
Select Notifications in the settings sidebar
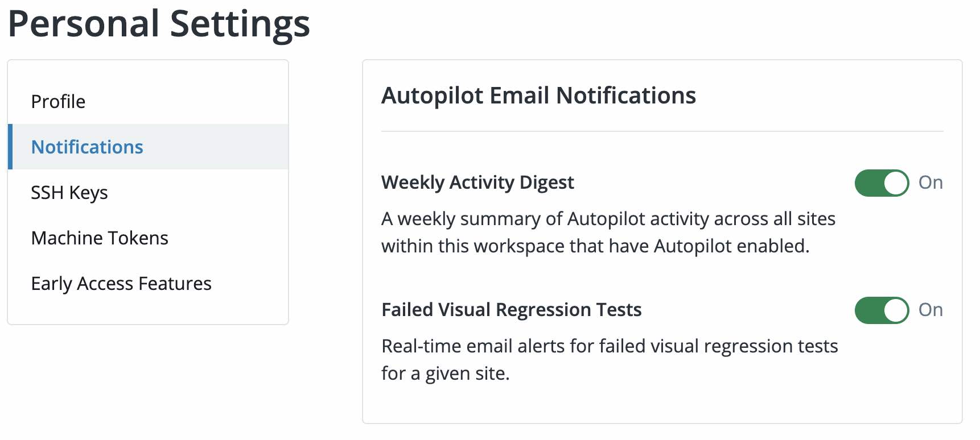[87, 147]
